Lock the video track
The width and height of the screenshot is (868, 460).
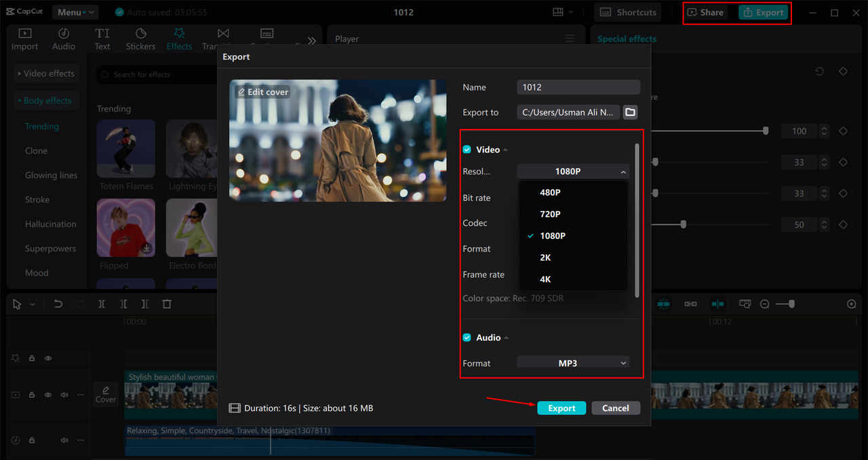[32, 395]
